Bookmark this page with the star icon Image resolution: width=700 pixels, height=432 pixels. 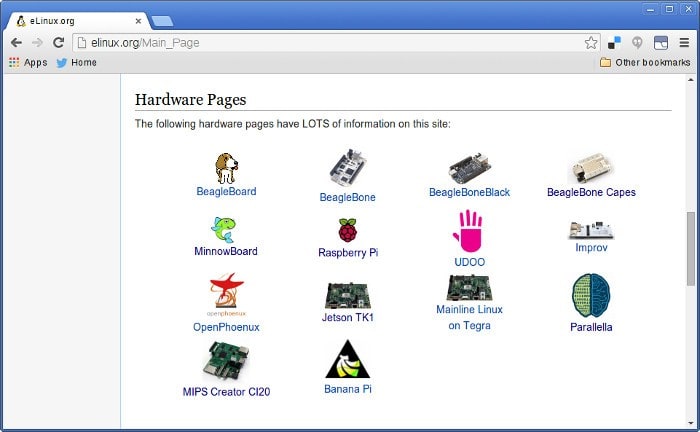591,43
